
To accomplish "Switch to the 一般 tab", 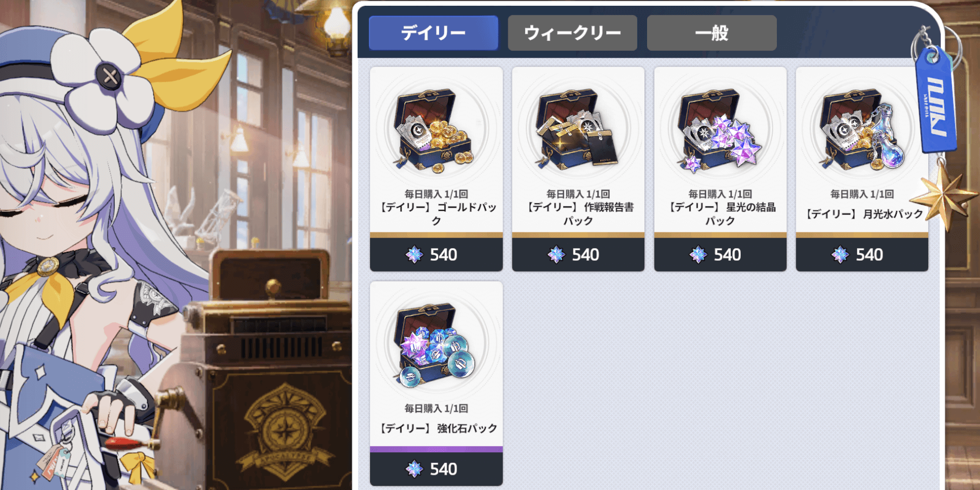I will point(711,33).
